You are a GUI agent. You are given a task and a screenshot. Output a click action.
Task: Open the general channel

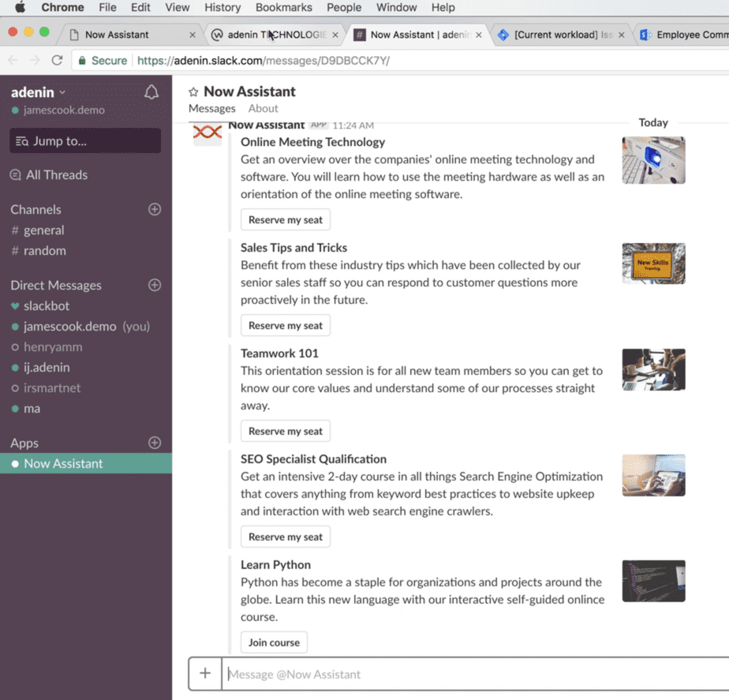tap(43, 230)
